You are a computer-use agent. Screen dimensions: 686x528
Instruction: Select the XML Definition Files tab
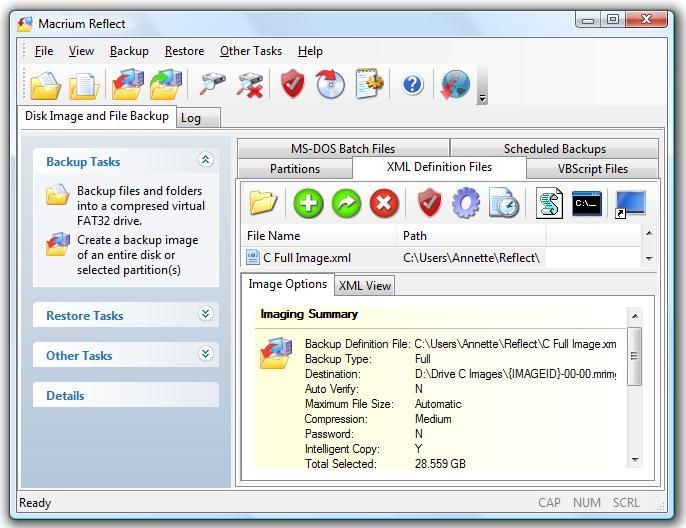439,168
